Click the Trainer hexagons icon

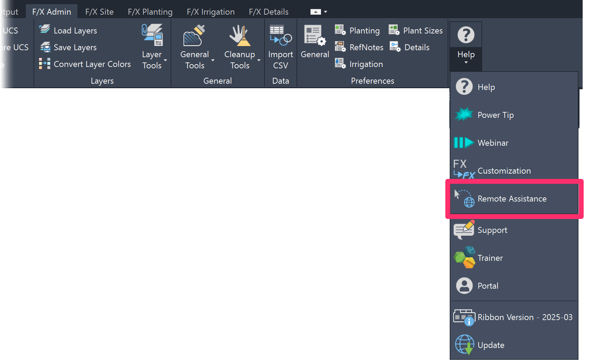[x=464, y=257]
